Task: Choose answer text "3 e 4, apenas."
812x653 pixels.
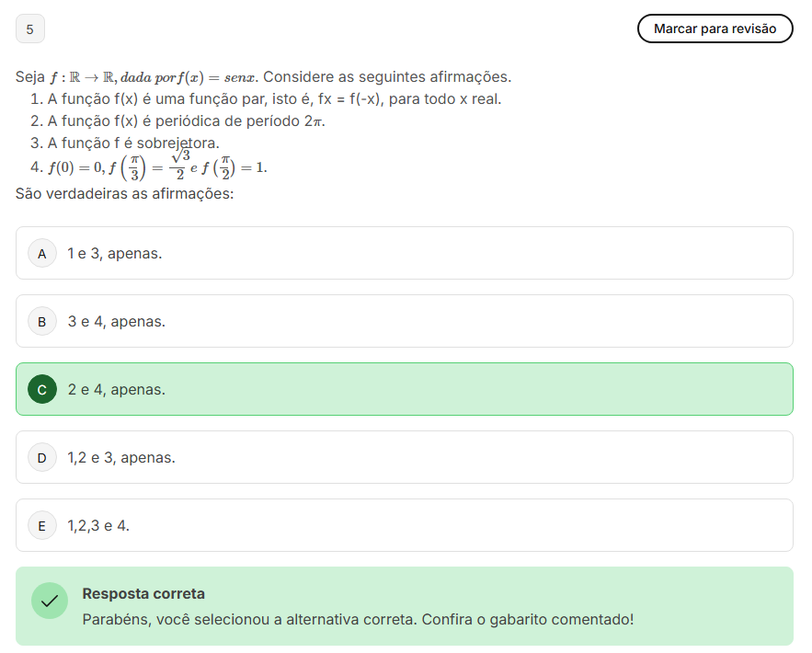Action: 117,321
